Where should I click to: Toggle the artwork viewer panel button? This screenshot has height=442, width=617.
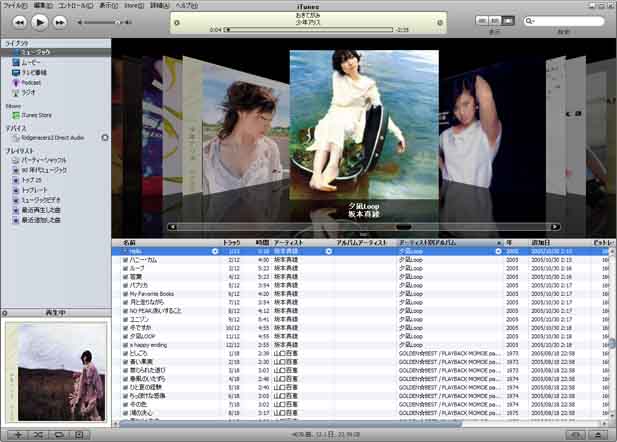[80, 435]
